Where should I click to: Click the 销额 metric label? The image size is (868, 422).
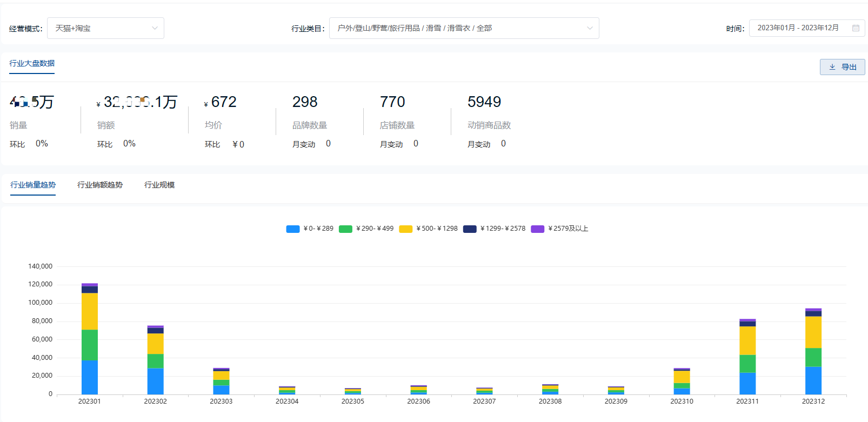tap(106, 125)
